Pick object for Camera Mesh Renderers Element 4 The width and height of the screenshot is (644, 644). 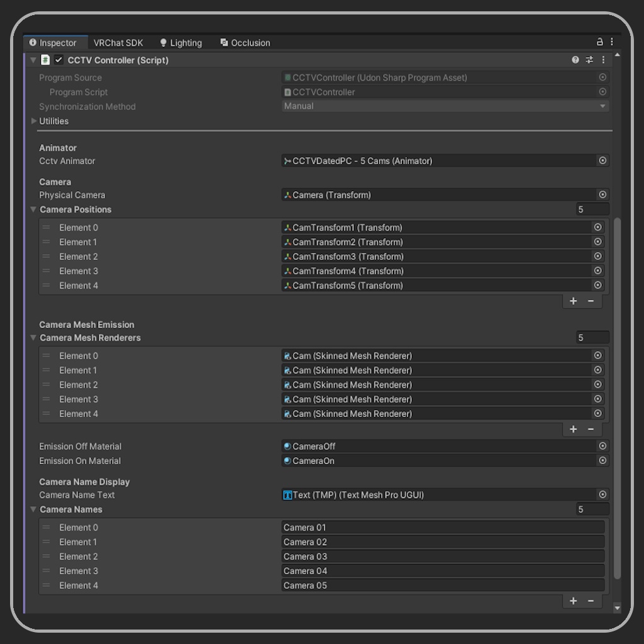pyautogui.click(x=598, y=414)
